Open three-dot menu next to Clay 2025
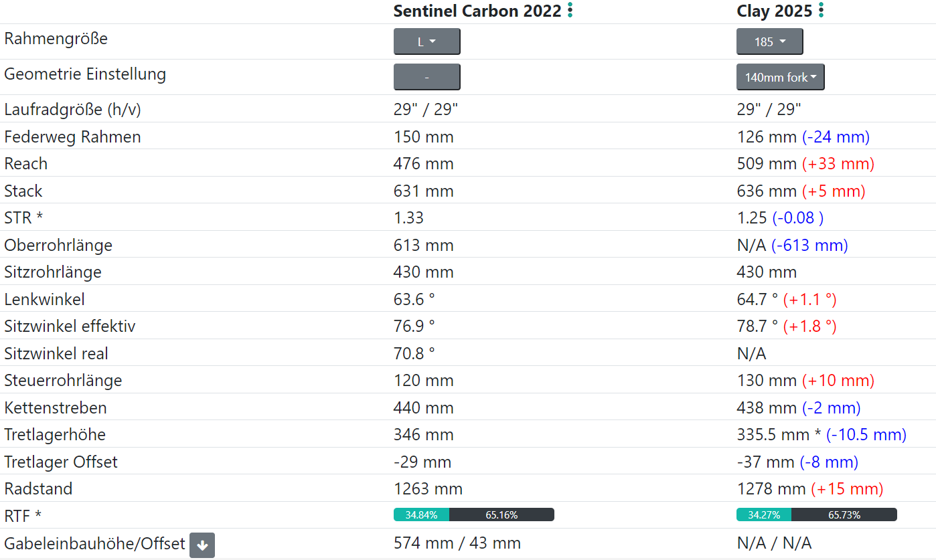This screenshot has width=936, height=560. (x=821, y=11)
